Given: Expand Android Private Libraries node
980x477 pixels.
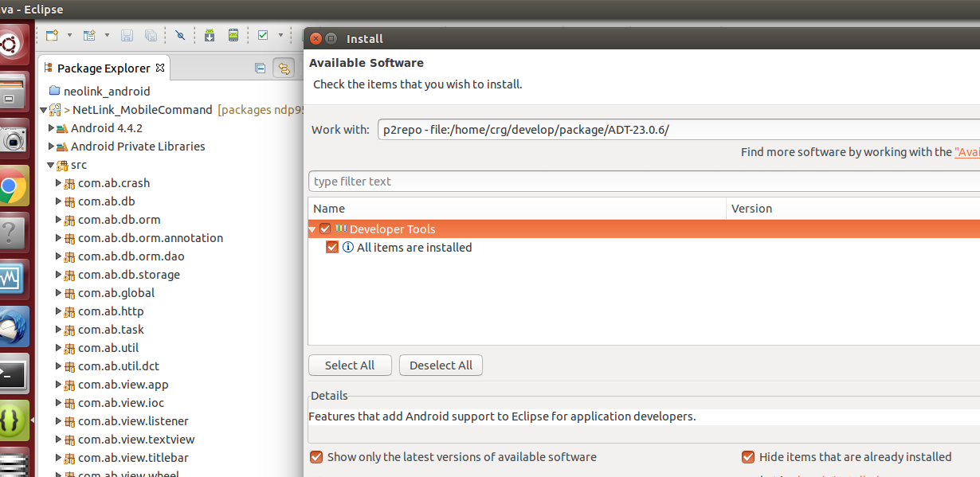Looking at the screenshot, I should [x=51, y=147].
